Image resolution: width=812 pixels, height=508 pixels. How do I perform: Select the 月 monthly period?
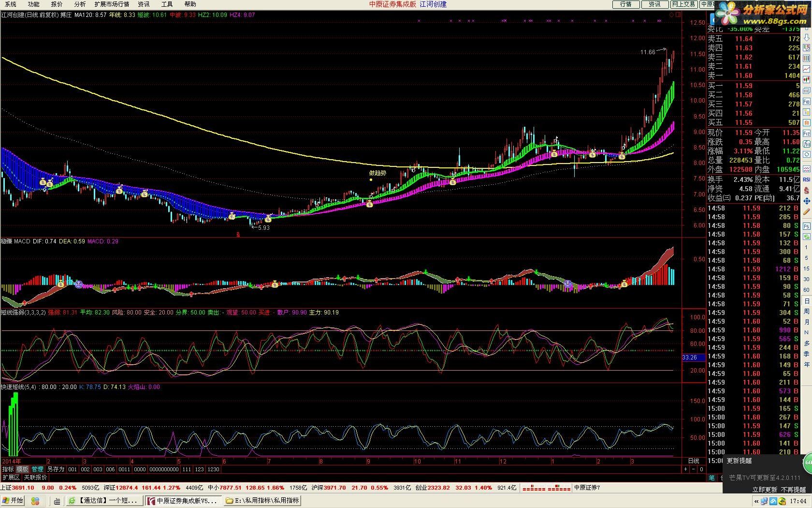pos(806,322)
